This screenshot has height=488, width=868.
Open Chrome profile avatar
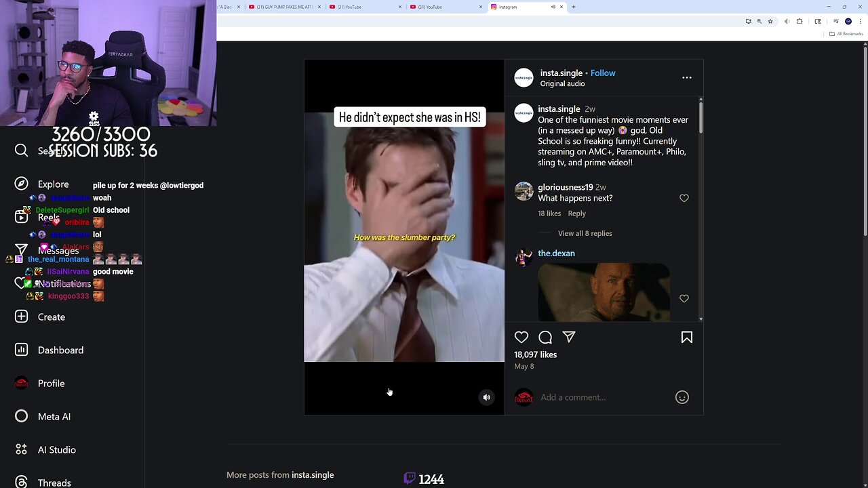pos(848,21)
